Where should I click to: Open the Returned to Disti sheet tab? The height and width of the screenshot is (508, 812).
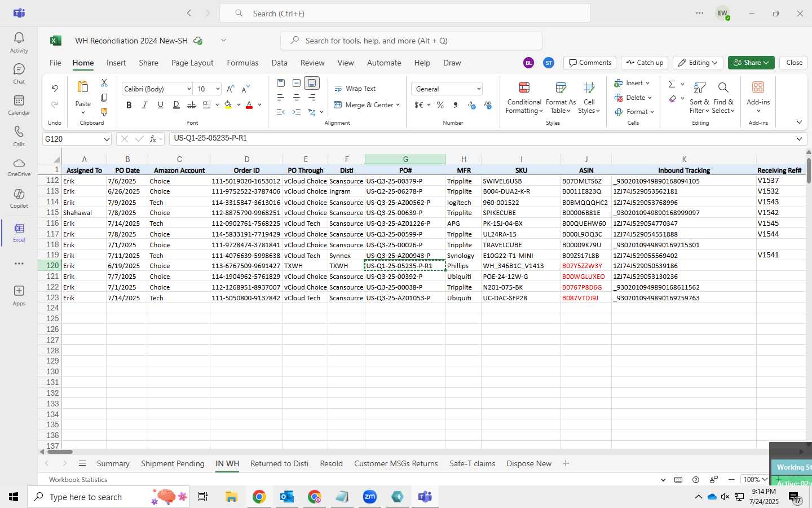[x=279, y=463]
